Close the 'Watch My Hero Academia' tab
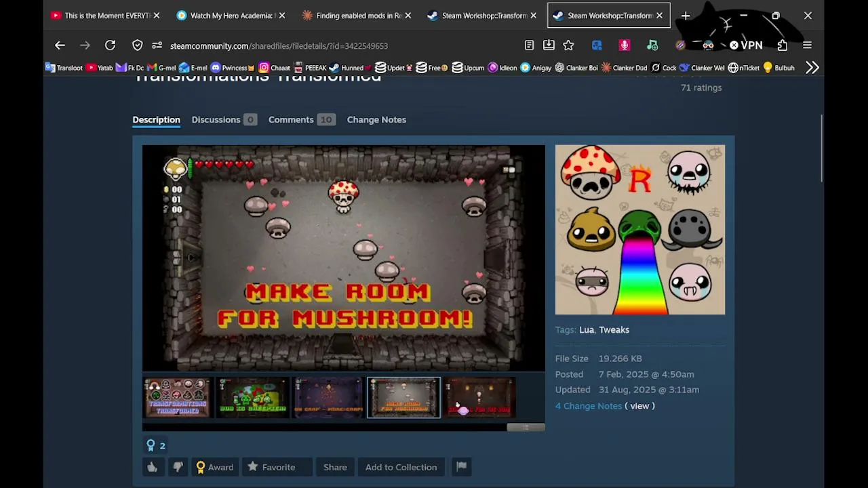The height and width of the screenshot is (488, 868). [282, 15]
